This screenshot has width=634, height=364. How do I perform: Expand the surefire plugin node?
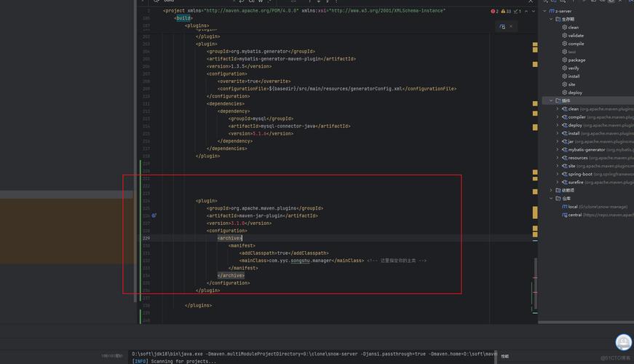point(558,182)
